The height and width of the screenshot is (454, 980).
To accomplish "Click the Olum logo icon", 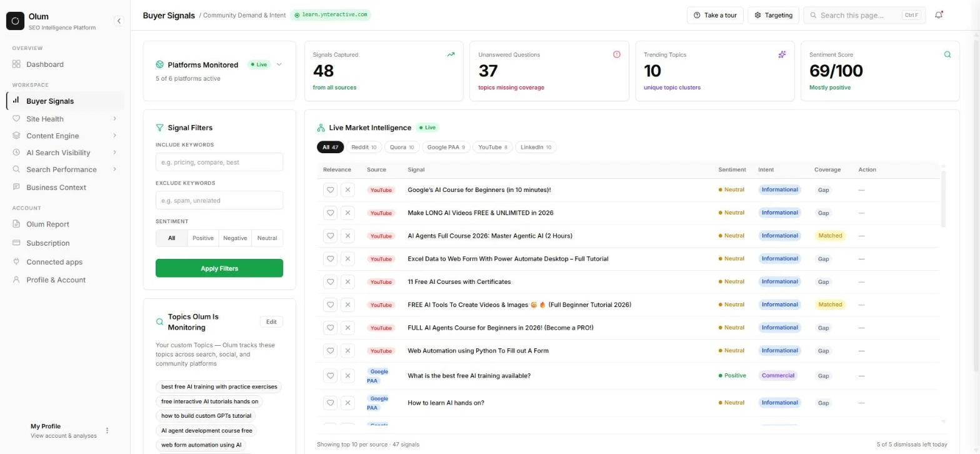I will point(15,21).
